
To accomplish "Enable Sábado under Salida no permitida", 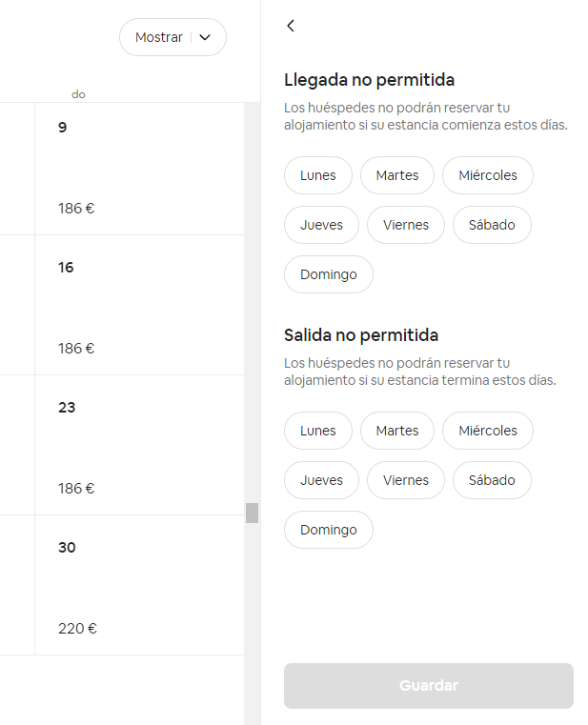I will [x=492, y=480].
